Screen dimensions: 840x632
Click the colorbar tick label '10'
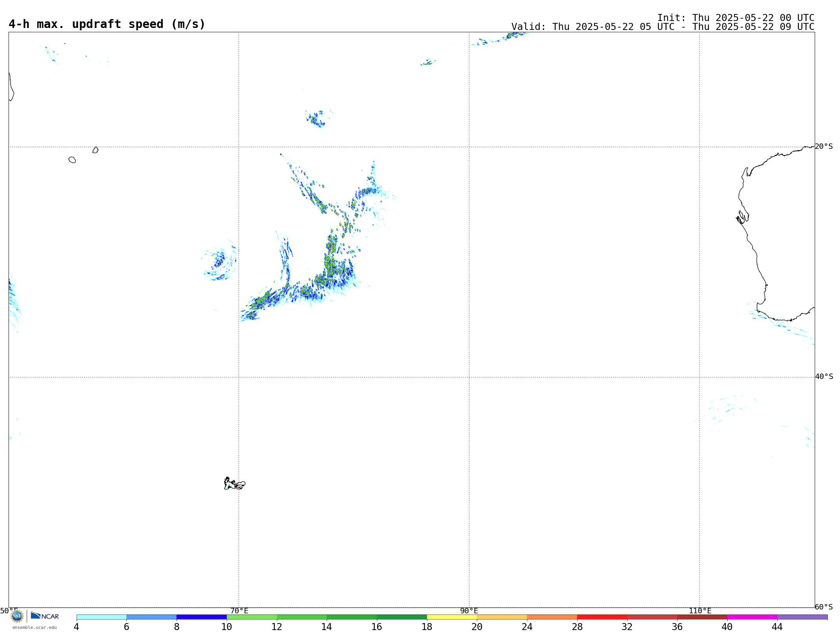pyautogui.click(x=227, y=627)
